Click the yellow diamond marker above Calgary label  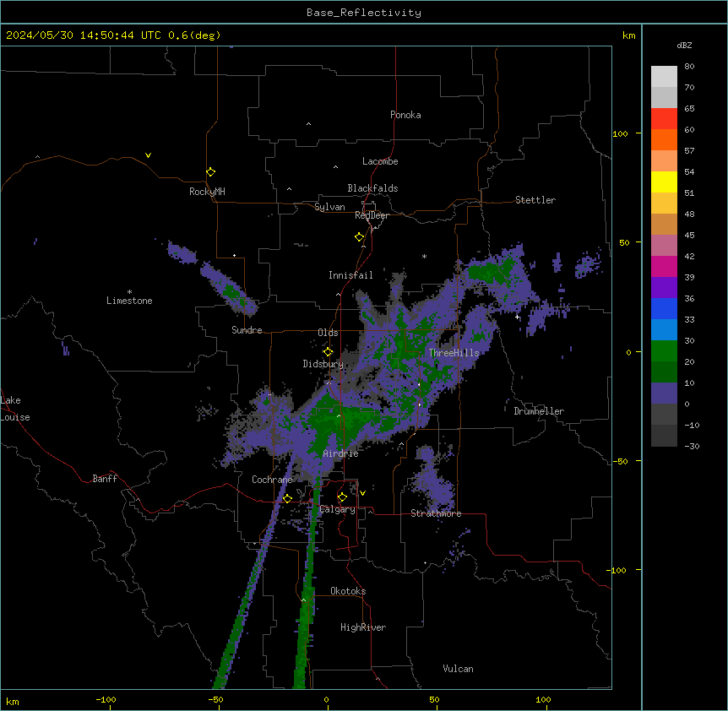(x=342, y=497)
